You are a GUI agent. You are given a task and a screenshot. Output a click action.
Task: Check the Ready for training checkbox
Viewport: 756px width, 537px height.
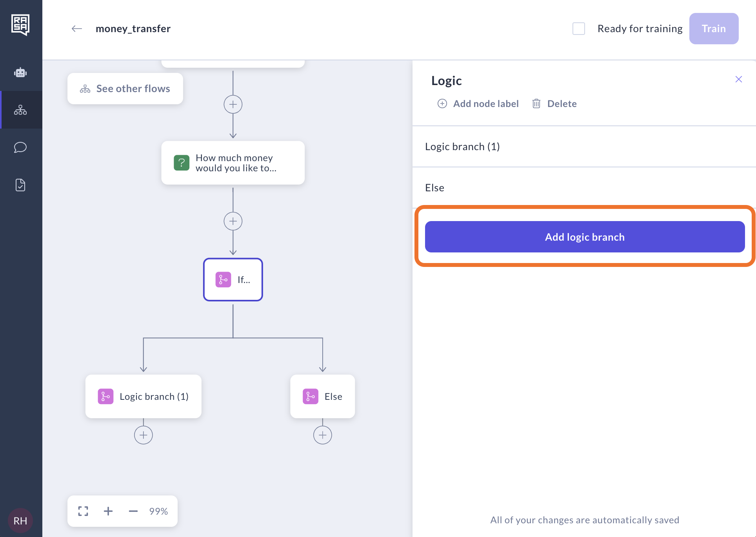(x=579, y=29)
